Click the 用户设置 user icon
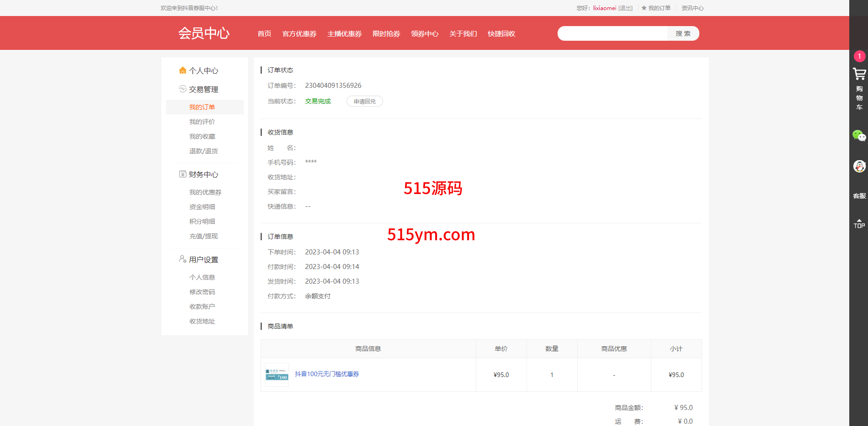This screenshot has height=426, width=868. tap(183, 259)
